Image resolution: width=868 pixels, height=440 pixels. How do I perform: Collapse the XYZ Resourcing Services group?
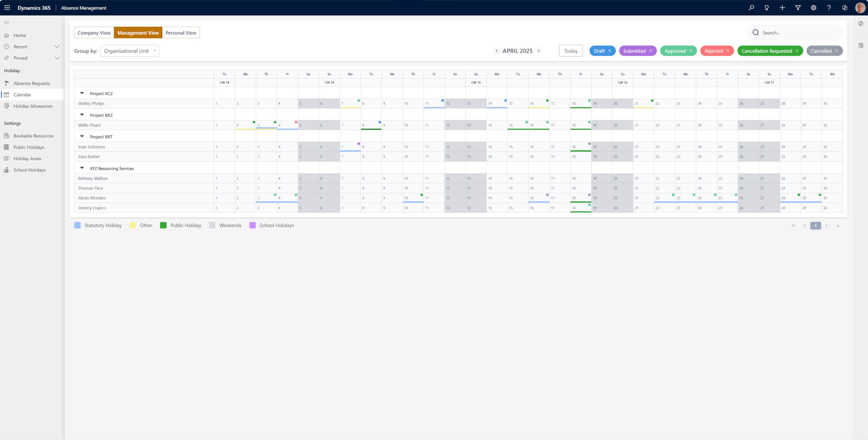pyautogui.click(x=82, y=168)
